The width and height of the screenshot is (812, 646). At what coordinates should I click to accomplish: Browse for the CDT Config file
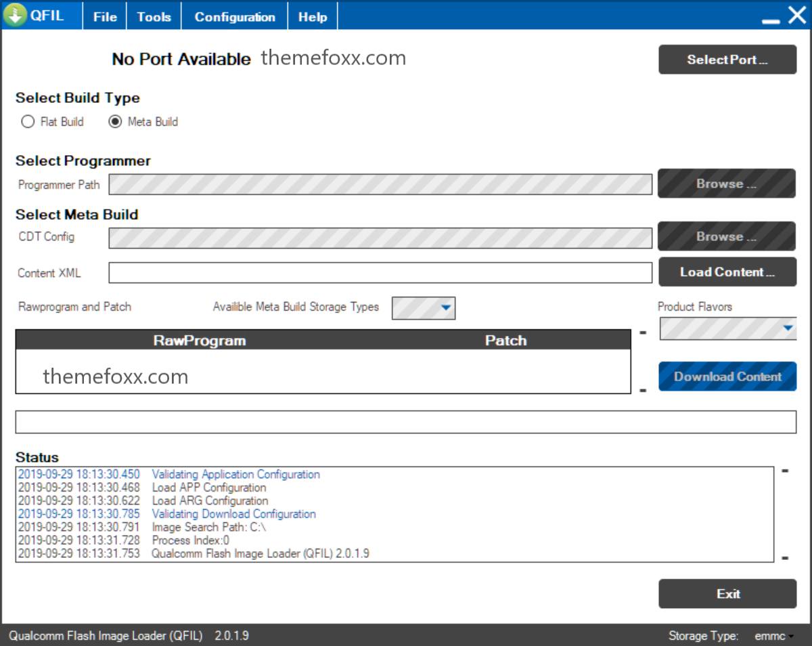tap(727, 236)
